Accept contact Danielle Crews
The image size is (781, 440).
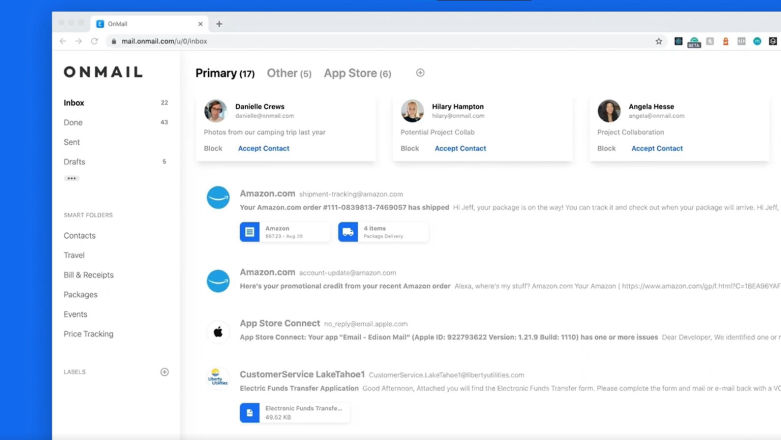click(x=263, y=148)
